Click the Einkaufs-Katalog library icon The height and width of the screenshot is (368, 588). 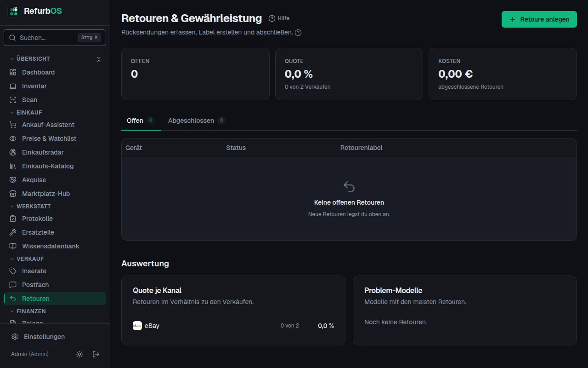coord(13,166)
